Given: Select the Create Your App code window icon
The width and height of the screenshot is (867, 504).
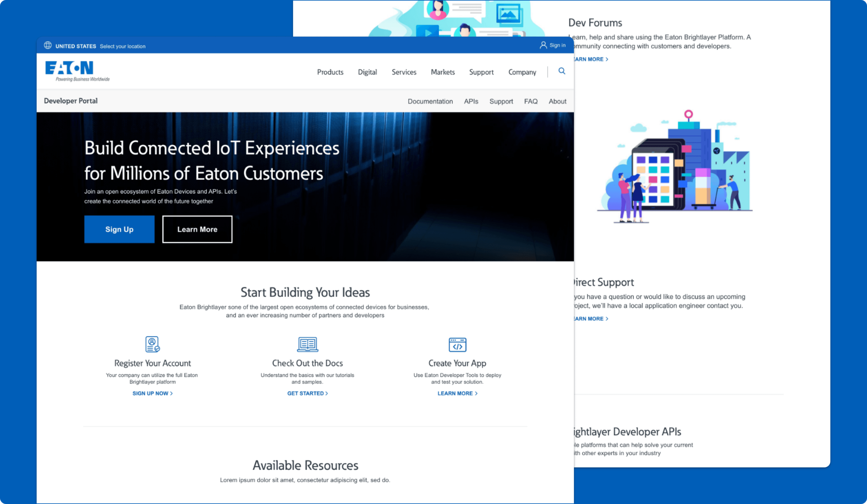Looking at the screenshot, I should [x=458, y=345].
